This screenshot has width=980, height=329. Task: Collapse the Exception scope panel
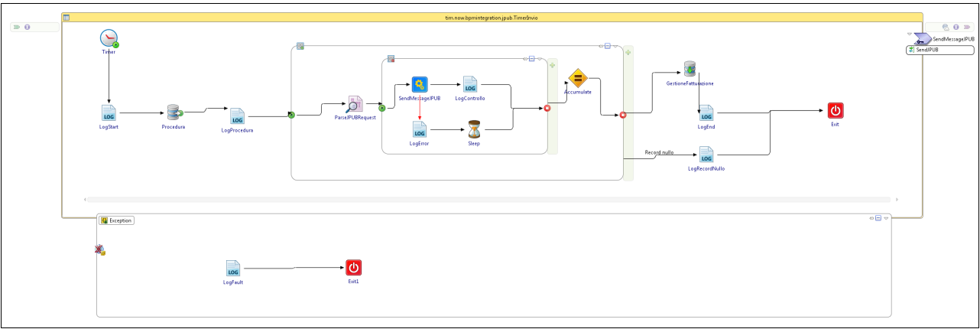(x=878, y=219)
